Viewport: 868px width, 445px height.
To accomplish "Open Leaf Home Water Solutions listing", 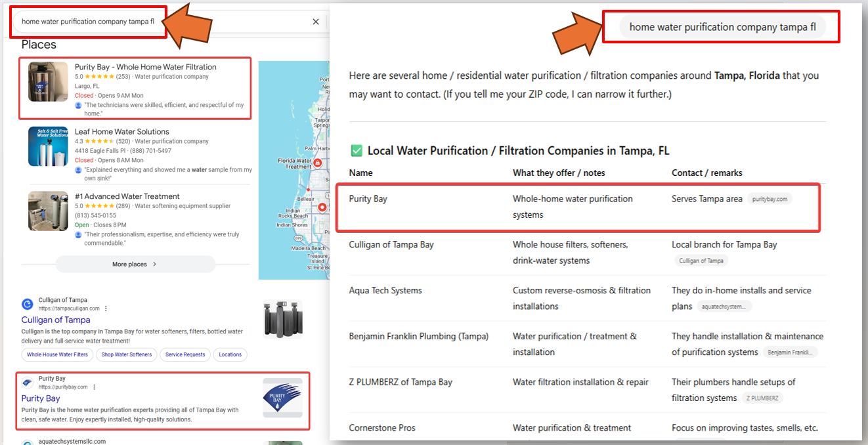I will [x=121, y=131].
